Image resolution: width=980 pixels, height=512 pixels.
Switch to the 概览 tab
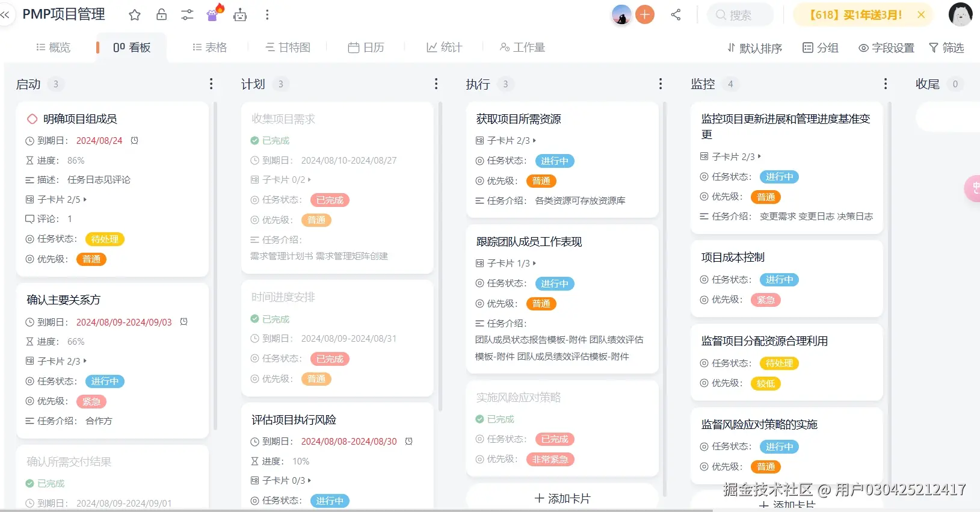pos(53,48)
